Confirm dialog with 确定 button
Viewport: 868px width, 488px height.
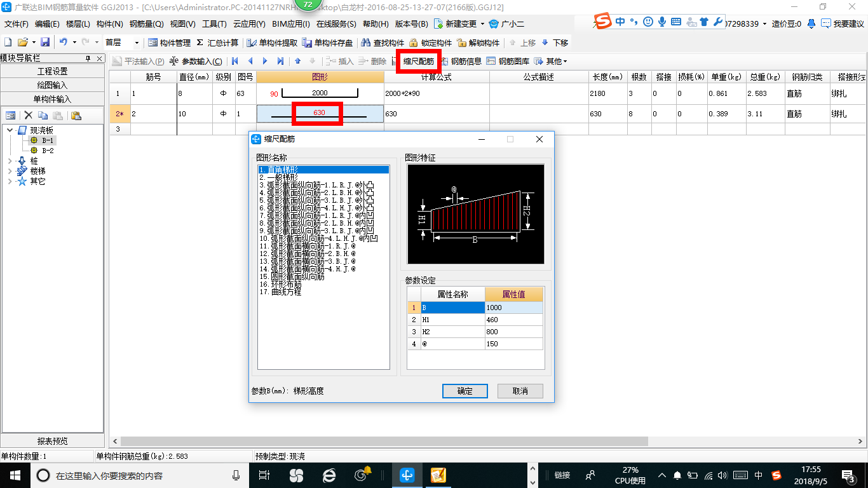pyautogui.click(x=465, y=391)
